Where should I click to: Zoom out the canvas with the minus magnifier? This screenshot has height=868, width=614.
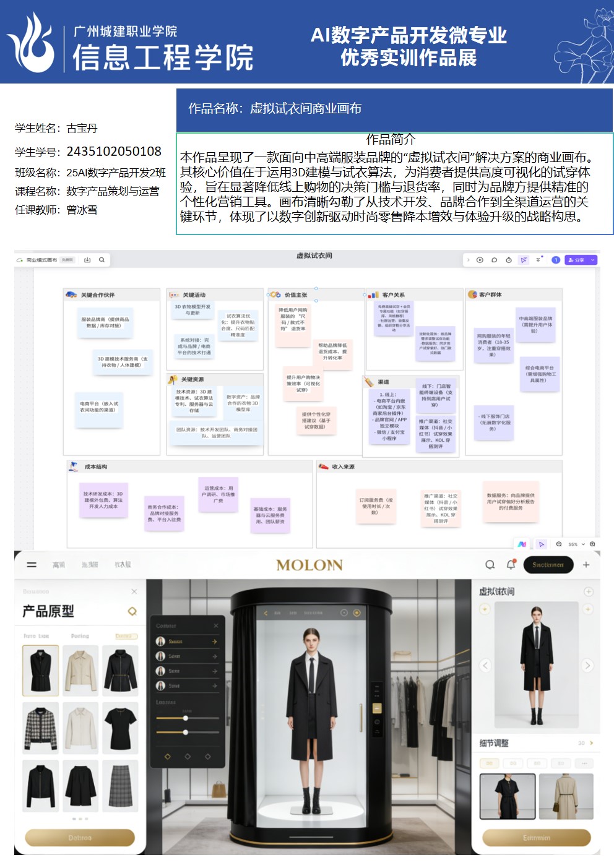tap(559, 544)
